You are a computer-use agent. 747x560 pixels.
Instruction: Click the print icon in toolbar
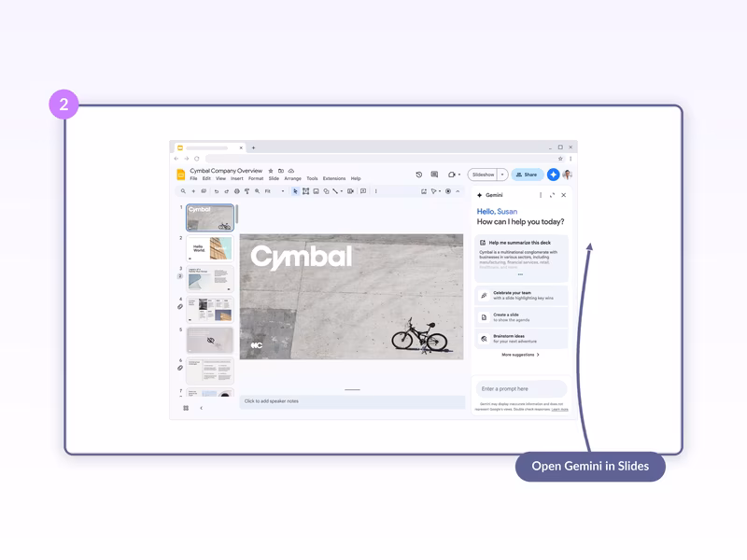(237, 191)
